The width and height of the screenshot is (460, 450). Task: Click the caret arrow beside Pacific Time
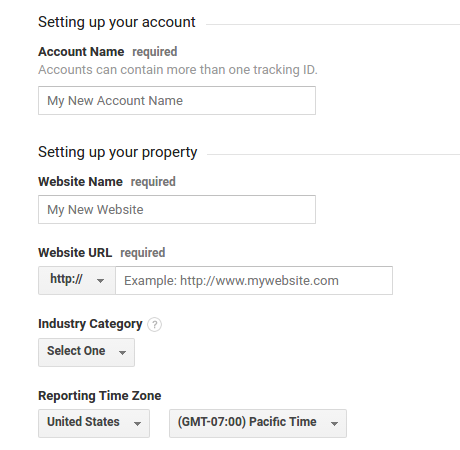[x=334, y=424]
